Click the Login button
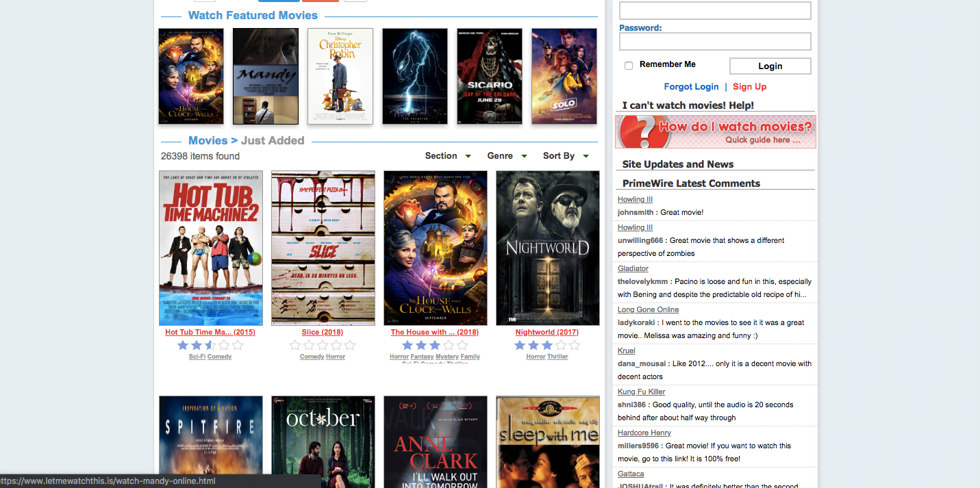Image resolution: width=980 pixels, height=488 pixels. click(x=770, y=66)
